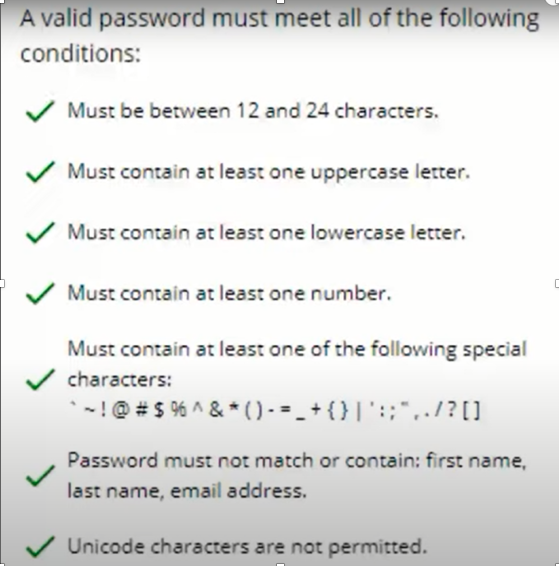Click the 'at least one lowercase letter' text

coord(331,232)
